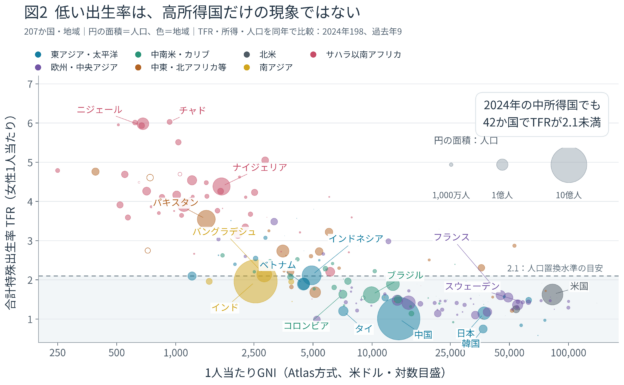Click the North America (北米) legend dot
The height and width of the screenshot is (385, 624).
click(x=247, y=55)
